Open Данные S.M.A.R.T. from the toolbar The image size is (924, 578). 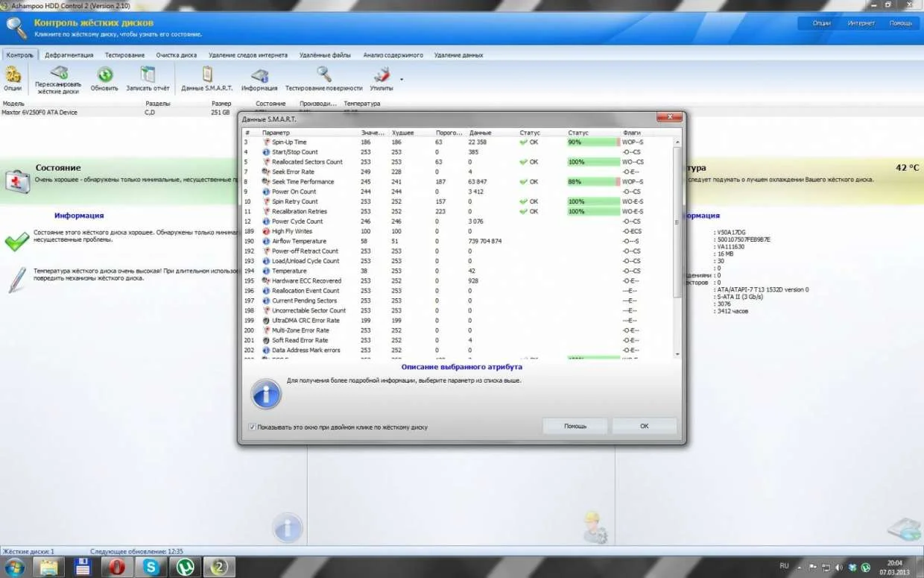click(207, 75)
